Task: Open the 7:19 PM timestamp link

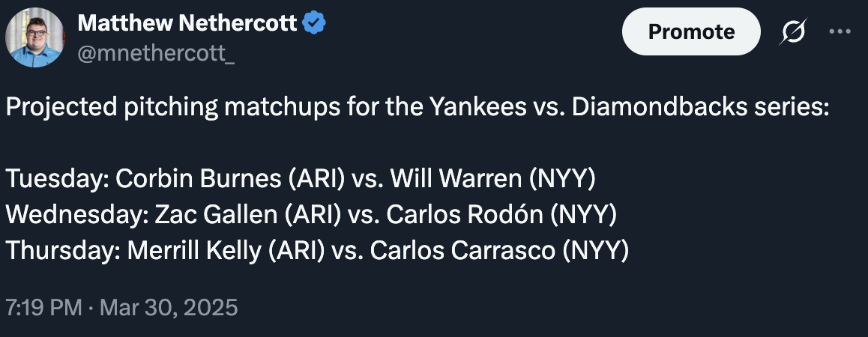Action: (x=43, y=307)
